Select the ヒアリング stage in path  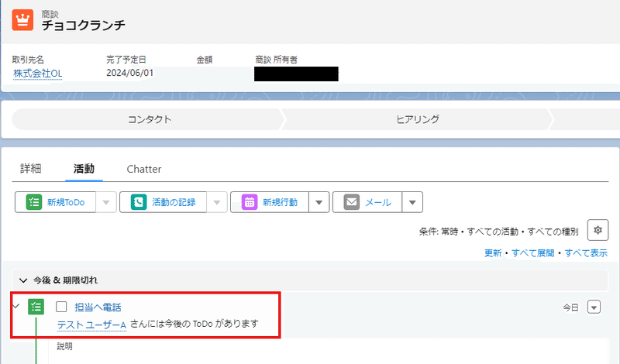[x=418, y=119]
